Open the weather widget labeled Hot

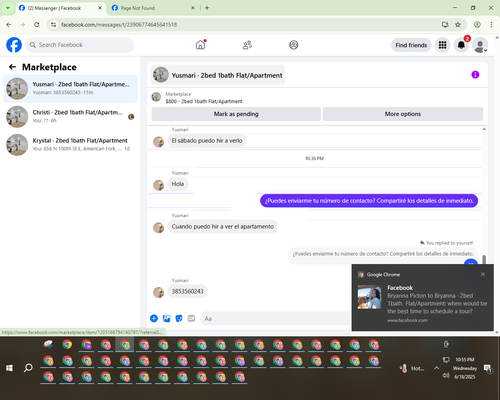pos(412,368)
